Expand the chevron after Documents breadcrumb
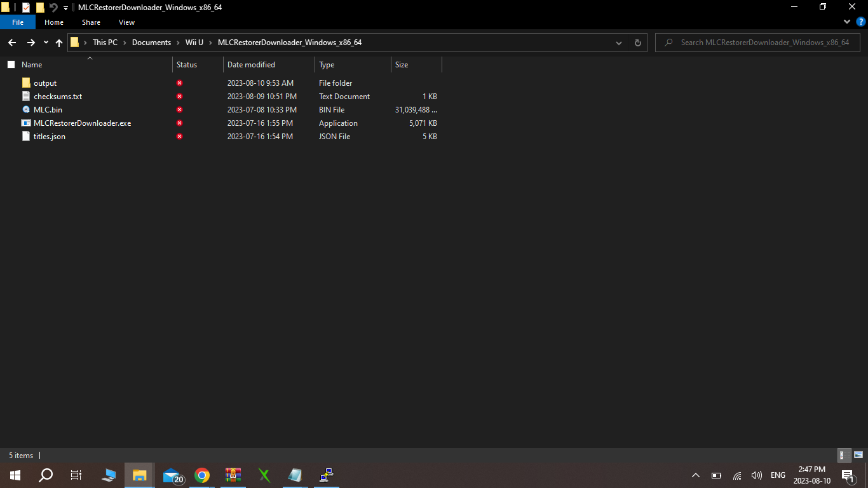Viewport: 868px width, 488px height. (178, 43)
